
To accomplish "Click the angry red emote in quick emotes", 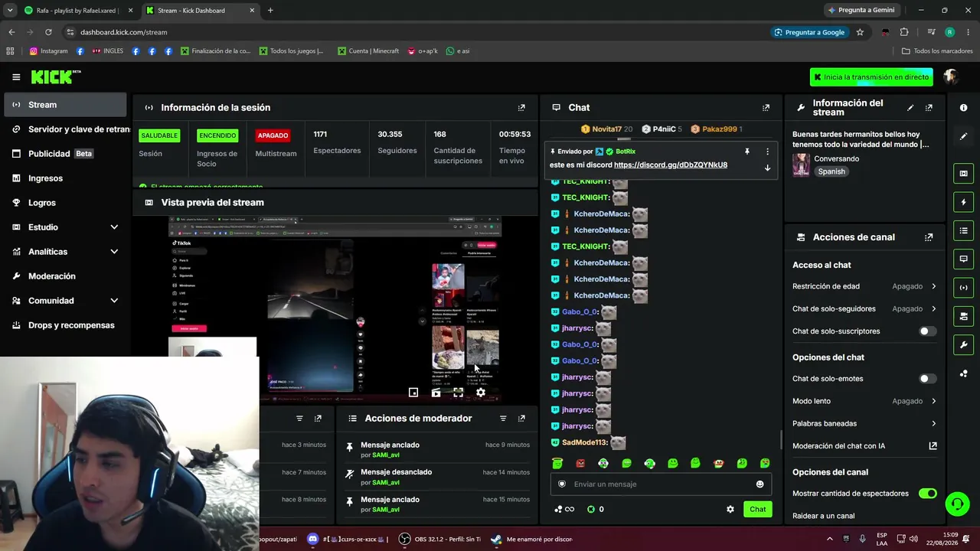I will [580, 464].
